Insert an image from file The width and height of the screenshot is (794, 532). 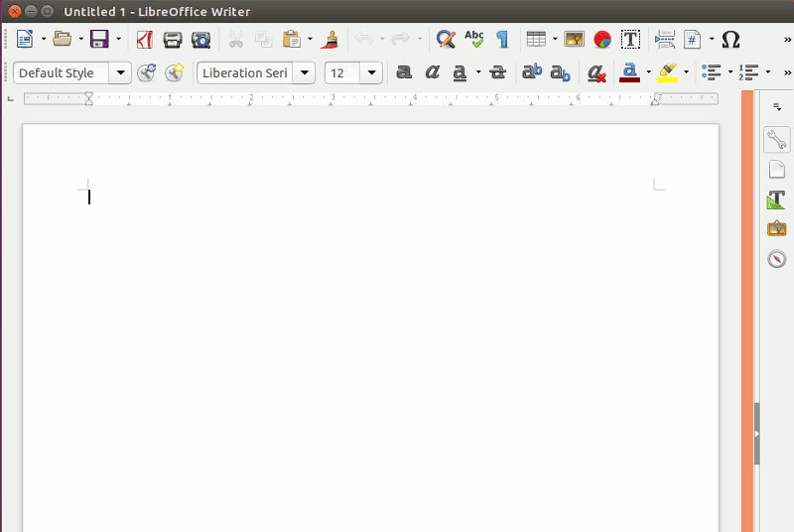(x=575, y=39)
